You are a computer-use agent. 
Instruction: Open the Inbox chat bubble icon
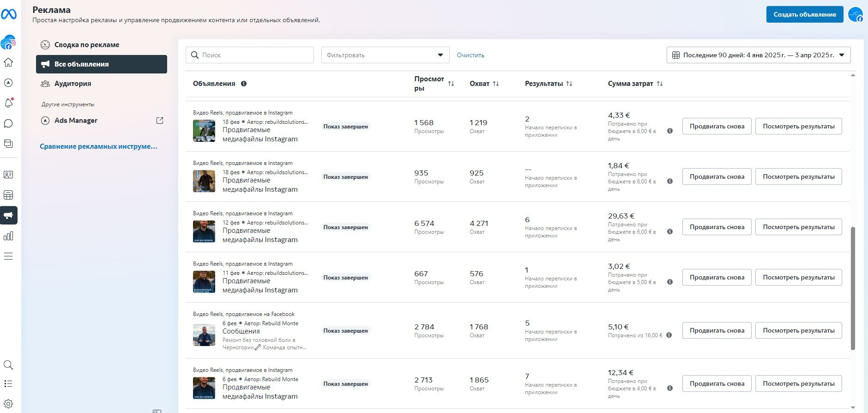tap(8, 123)
